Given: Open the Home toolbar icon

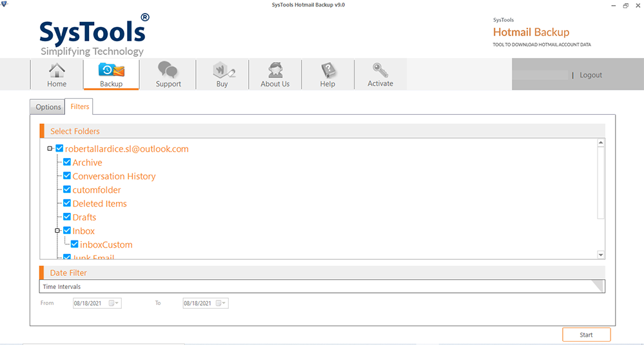Looking at the screenshot, I should [57, 71].
